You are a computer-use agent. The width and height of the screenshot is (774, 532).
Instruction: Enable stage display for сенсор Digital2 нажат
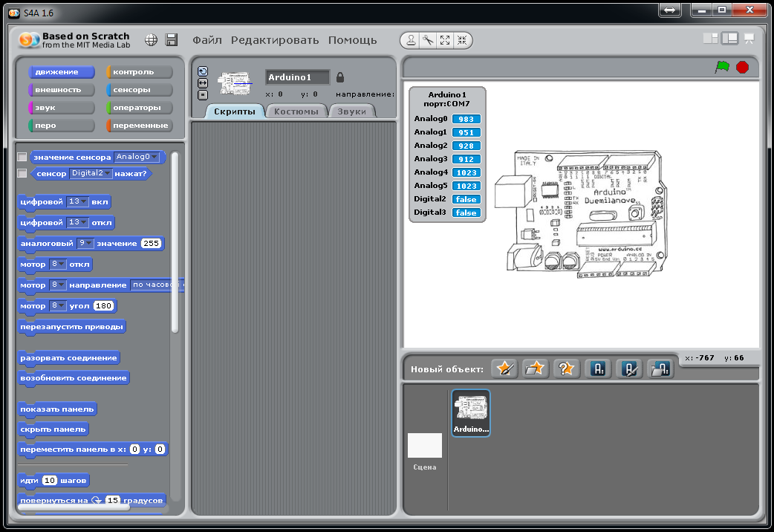point(22,172)
